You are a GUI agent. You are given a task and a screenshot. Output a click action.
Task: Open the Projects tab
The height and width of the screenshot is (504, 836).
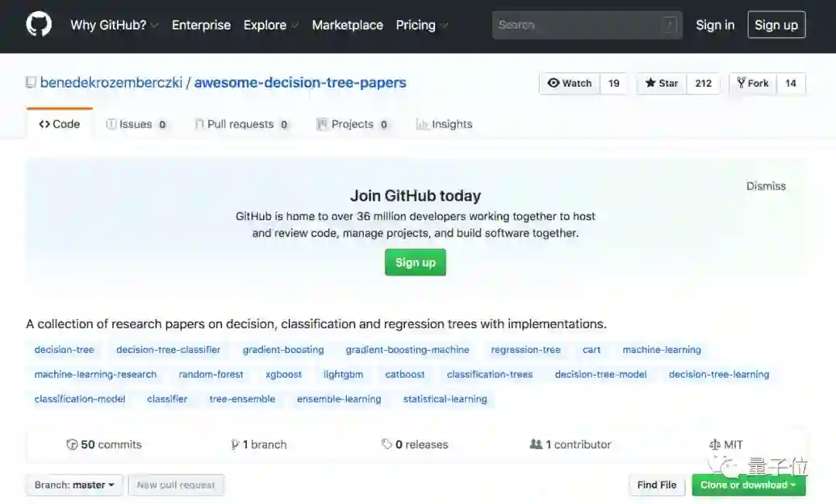352,125
